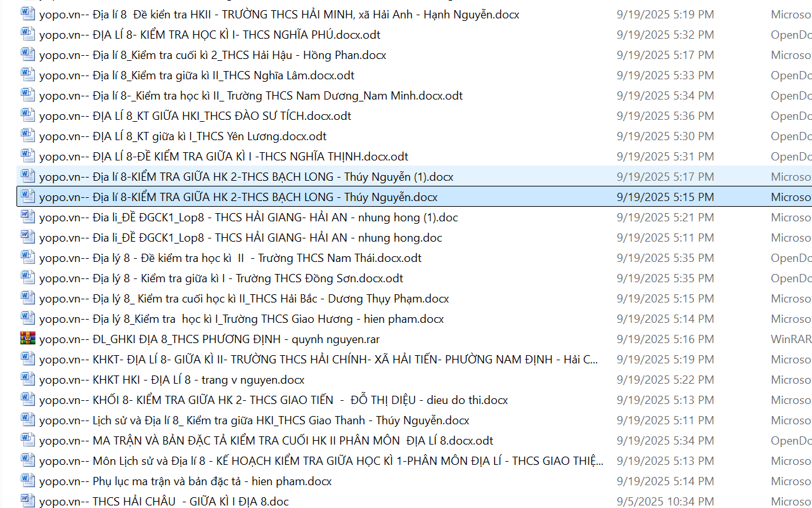
Task: Click the file icon for THCS NGHĨA PHÚ document
Action: pyautogui.click(x=27, y=34)
